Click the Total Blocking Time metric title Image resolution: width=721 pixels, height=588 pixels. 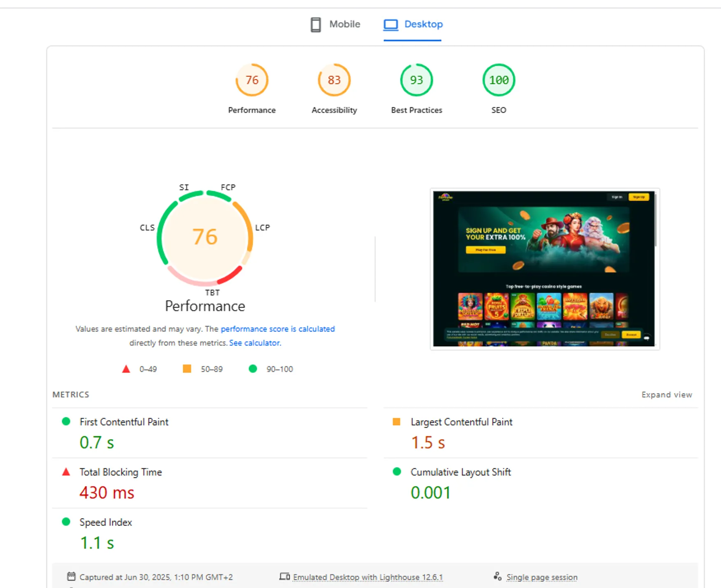[121, 472]
